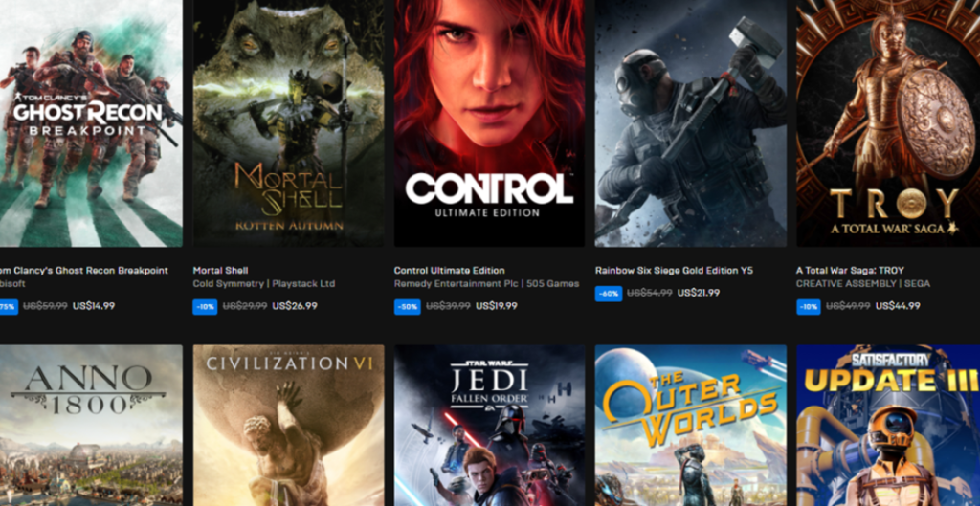Click the Cold Symmetry | Playstack Ltd publisher text
This screenshot has height=506, width=980.
click(x=264, y=284)
